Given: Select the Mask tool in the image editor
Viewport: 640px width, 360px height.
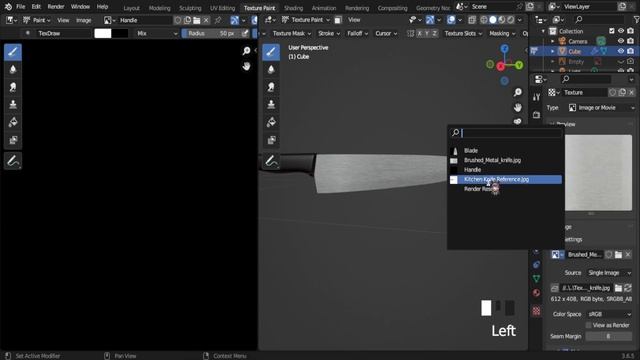Looking at the screenshot, I should click(x=13, y=140).
